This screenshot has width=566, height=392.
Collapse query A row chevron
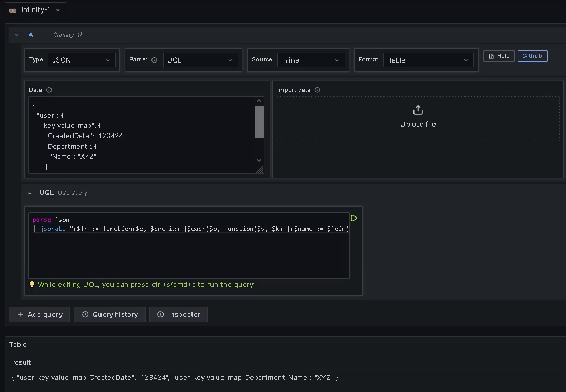(x=17, y=35)
